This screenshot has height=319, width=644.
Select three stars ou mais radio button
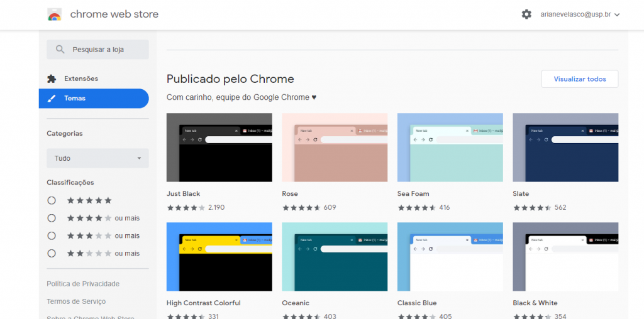pyautogui.click(x=52, y=235)
